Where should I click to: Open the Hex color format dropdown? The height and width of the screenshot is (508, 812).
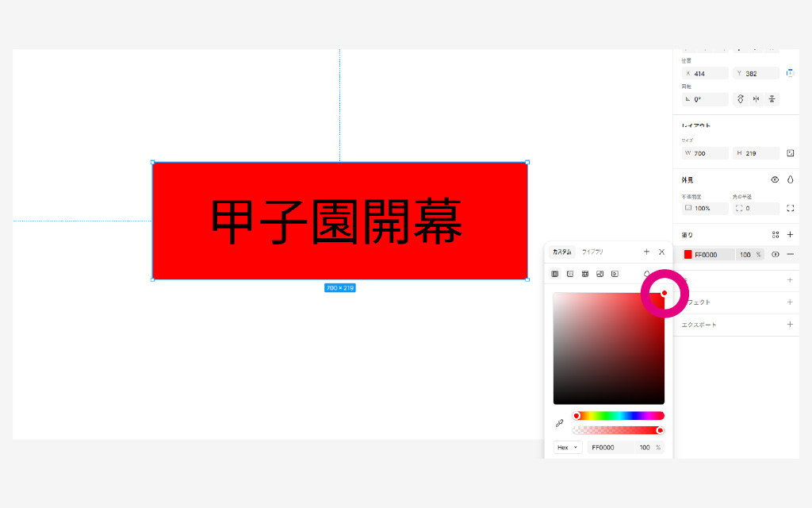click(x=568, y=448)
